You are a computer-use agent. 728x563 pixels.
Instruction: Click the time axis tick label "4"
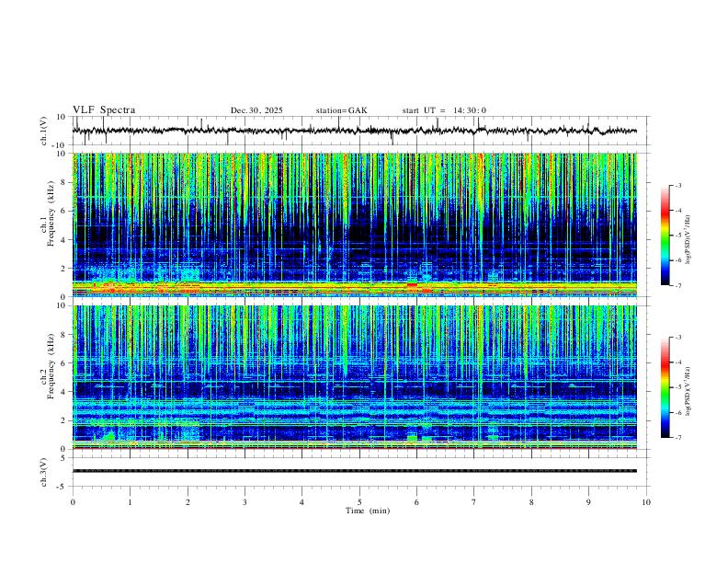[302, 502]
